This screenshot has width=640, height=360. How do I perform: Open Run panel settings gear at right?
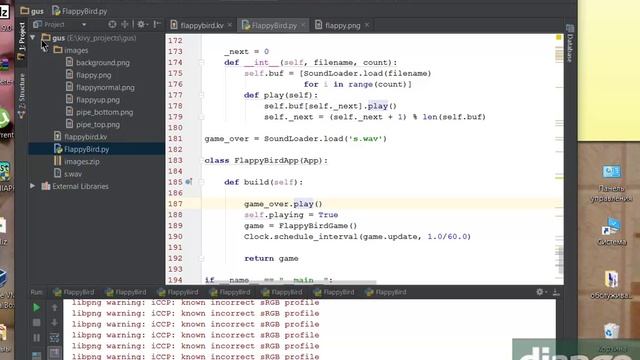(x=540, y=292)
